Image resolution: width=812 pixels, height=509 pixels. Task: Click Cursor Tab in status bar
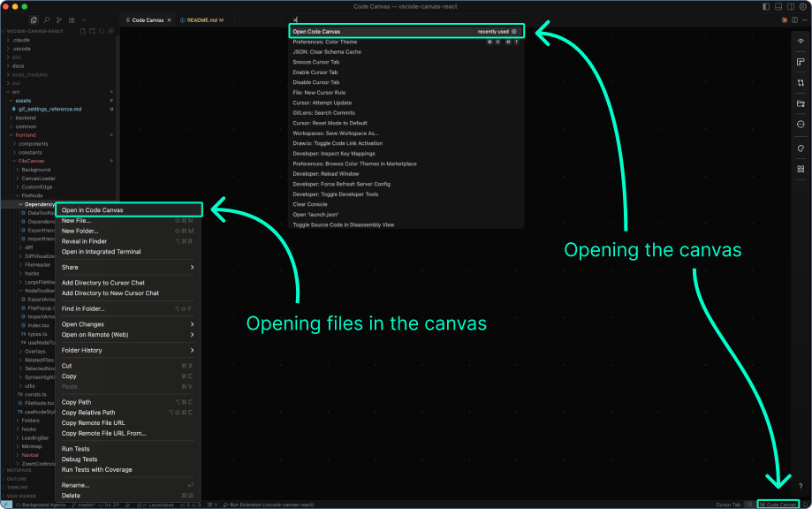click(x=728, y=505)
